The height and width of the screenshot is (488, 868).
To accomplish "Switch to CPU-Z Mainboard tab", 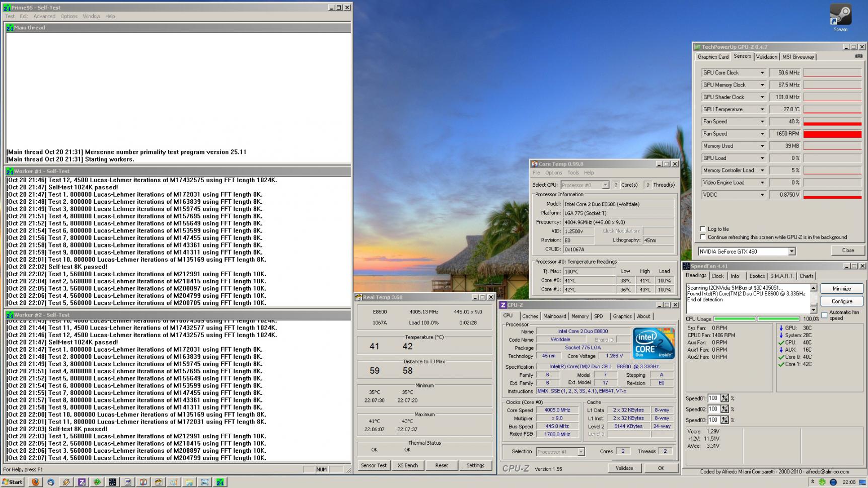I will pos(554,316).
